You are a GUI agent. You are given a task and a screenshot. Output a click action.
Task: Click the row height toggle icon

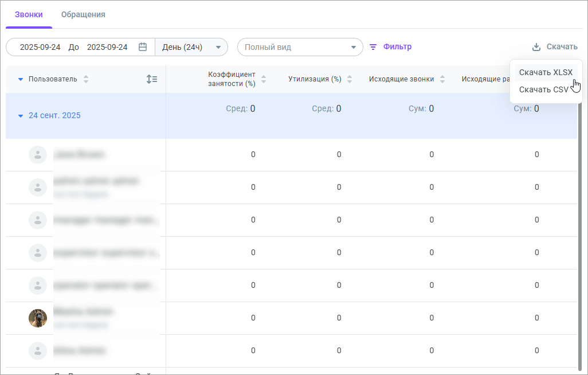pyautogui.click(x=152, y=79)
